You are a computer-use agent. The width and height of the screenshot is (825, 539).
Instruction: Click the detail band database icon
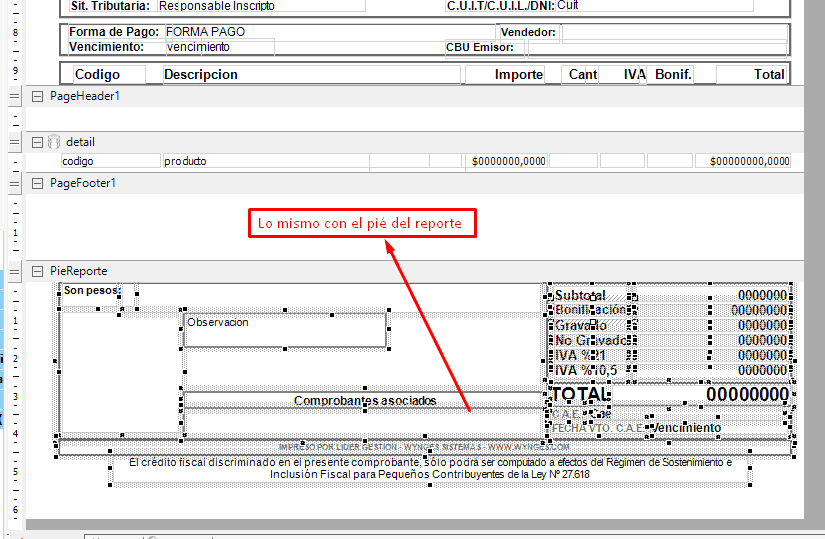point(54,142)
